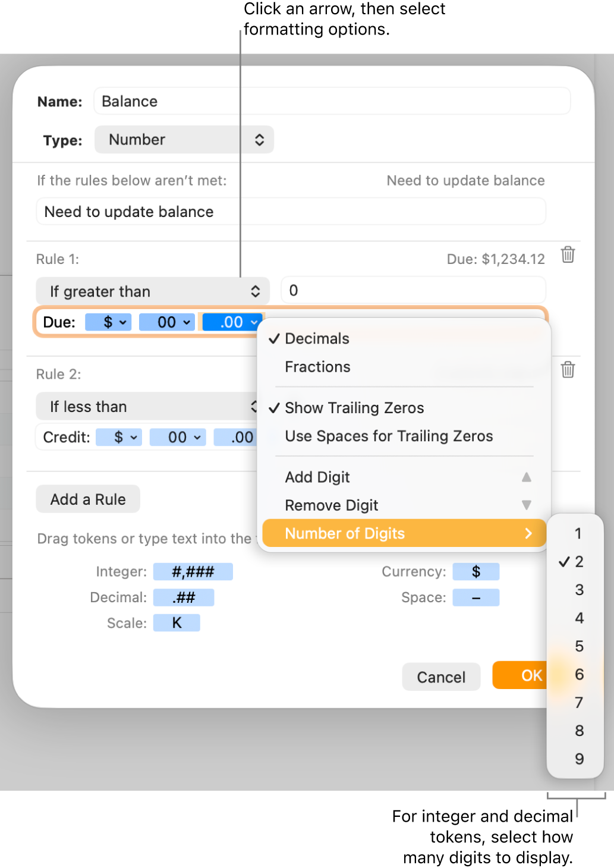Click the Space dash token
This screenshot has width=614, height=868.
tap(476, 597)
